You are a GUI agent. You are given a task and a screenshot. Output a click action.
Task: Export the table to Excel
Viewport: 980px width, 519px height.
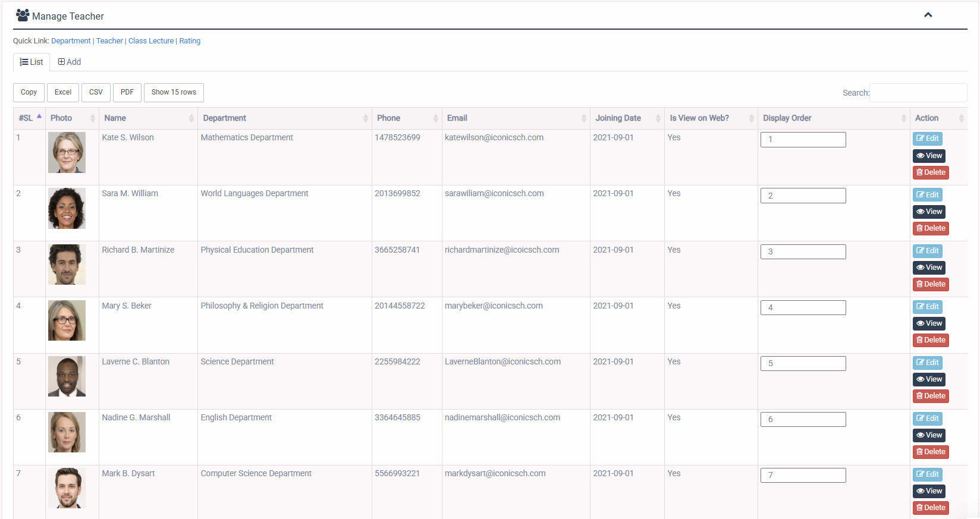click(x=63, y=92)
